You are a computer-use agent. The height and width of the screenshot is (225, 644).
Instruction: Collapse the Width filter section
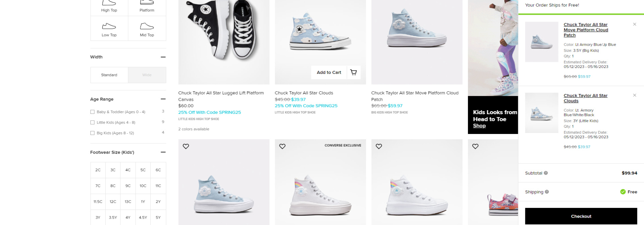tap(163, 57)
